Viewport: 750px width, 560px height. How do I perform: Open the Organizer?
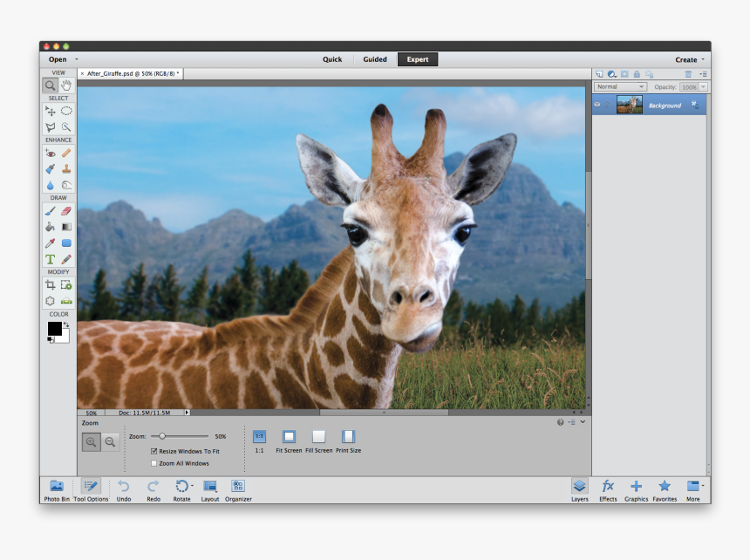click(238, 488)
